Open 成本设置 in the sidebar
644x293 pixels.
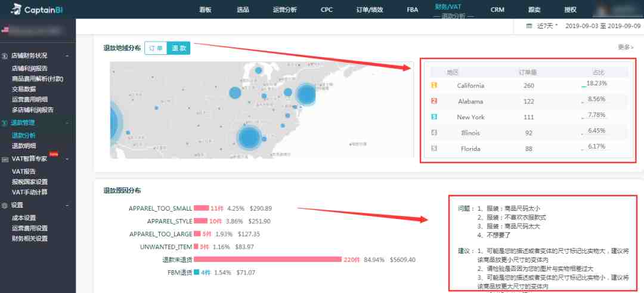[x=24, y=218]
